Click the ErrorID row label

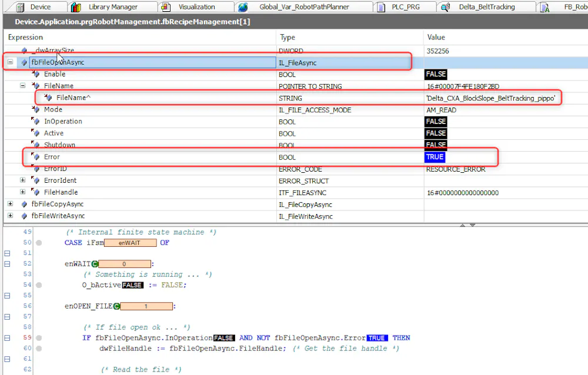point(55,169)
